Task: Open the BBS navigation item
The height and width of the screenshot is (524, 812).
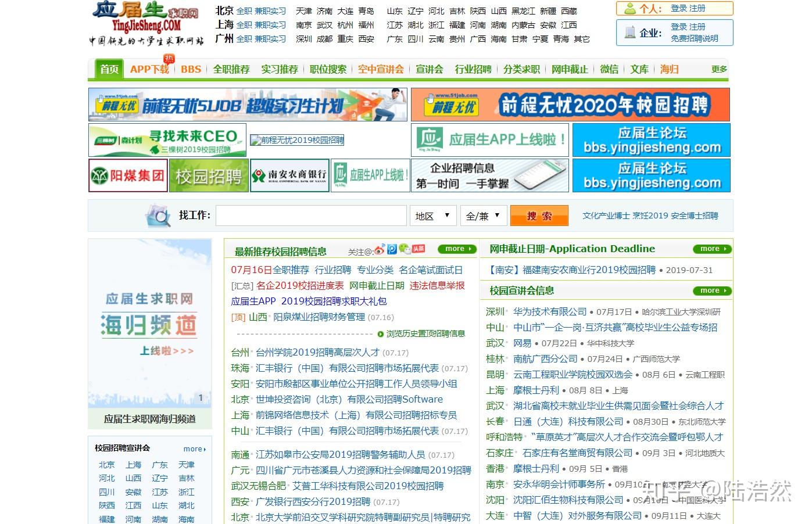Action: 191,69
